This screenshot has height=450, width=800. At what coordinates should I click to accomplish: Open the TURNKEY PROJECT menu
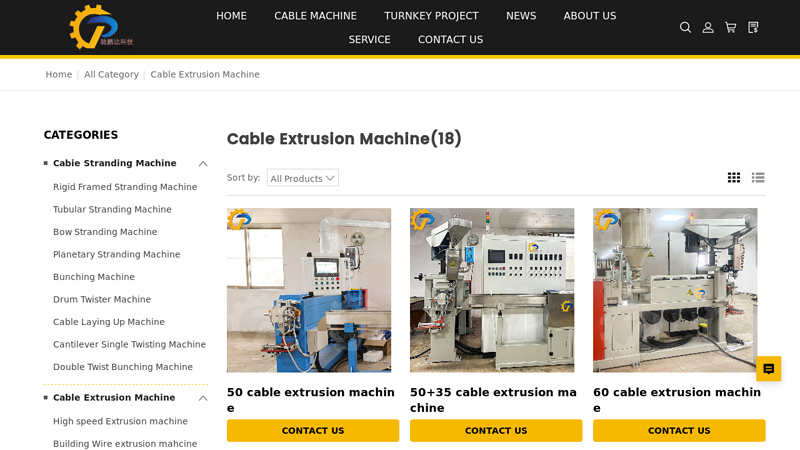[x=431, y=16]
